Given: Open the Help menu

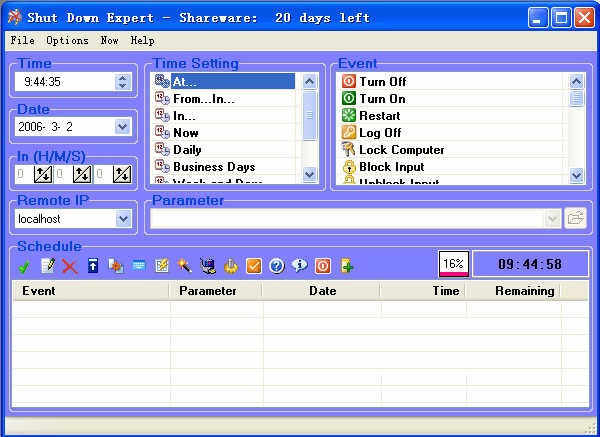Looking at the screenshot, I should (143, 40).
